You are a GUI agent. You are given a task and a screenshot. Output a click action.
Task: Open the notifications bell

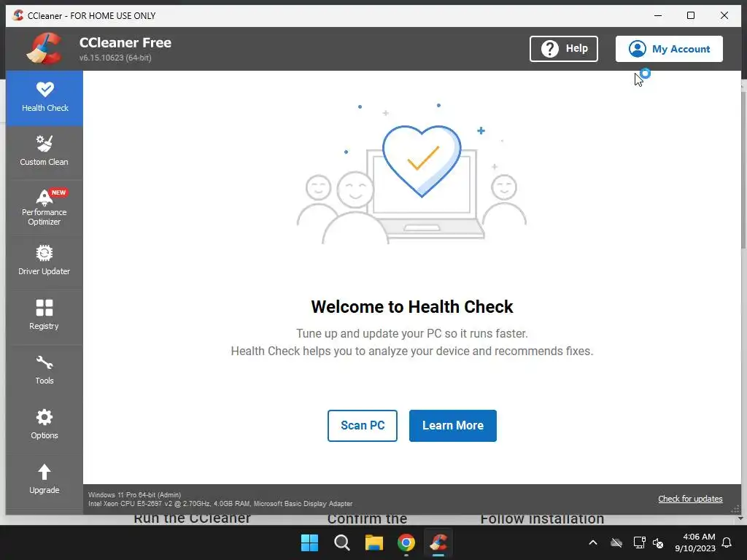727,542
